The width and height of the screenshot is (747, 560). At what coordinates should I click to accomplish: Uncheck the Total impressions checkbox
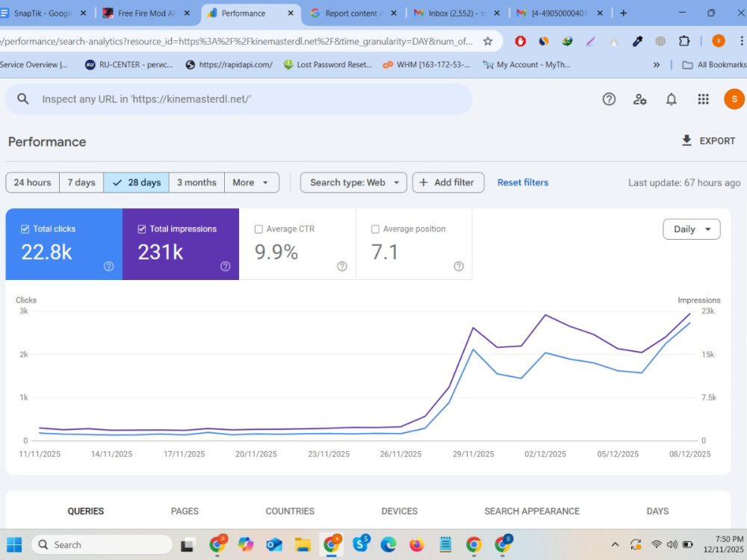click(x=141, y=229)
